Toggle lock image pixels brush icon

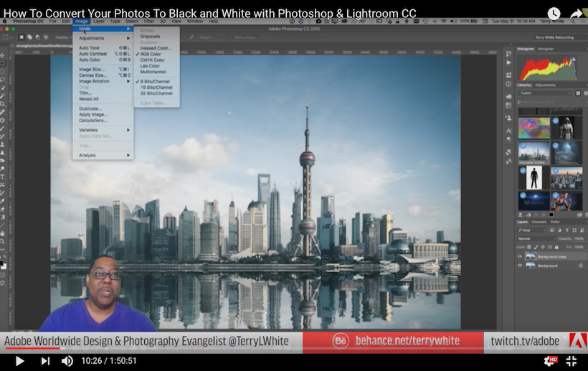536,247
